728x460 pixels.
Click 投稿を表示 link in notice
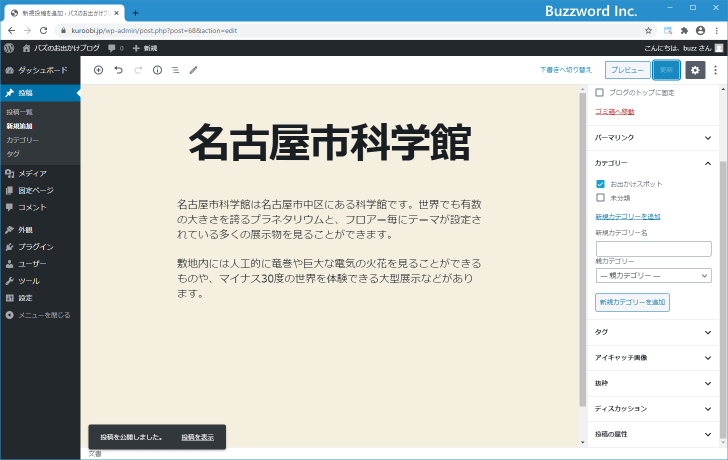[x=197, y=437]
